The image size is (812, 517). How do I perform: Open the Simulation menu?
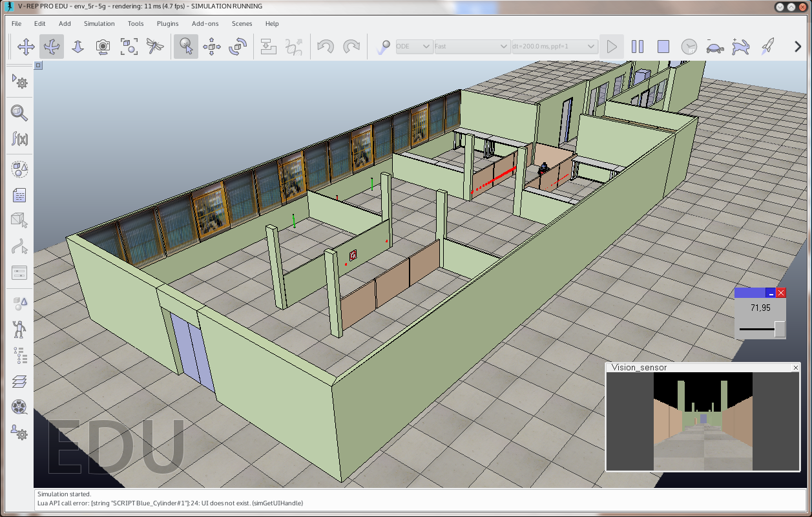point(99,23)
